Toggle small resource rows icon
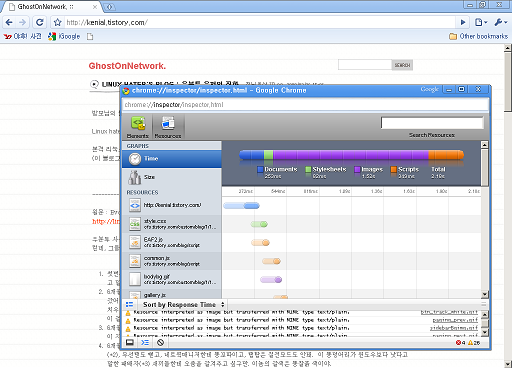Screen dimensions: 512x368 [129, 304]
